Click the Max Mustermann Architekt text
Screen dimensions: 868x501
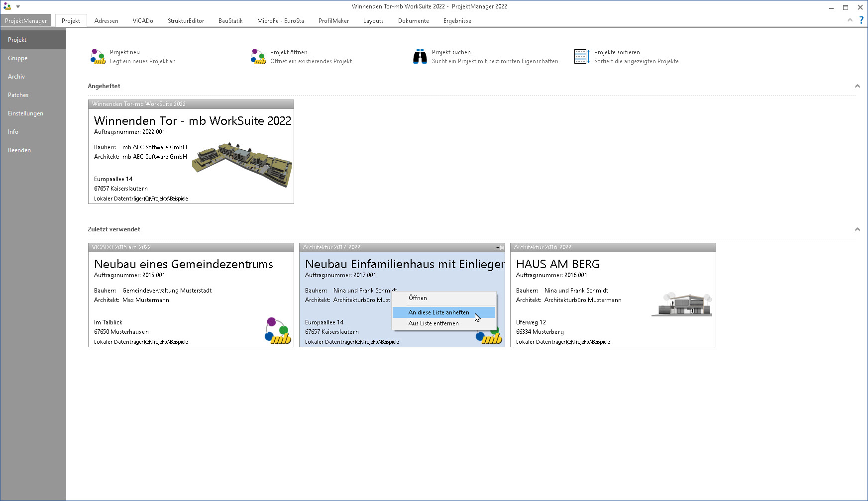tap(146, 300)
